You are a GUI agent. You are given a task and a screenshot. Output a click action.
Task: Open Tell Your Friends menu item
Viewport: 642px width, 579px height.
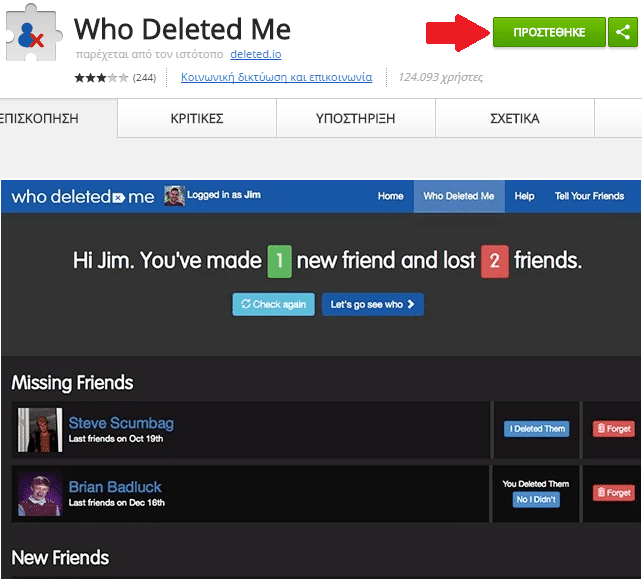point(589,196)
